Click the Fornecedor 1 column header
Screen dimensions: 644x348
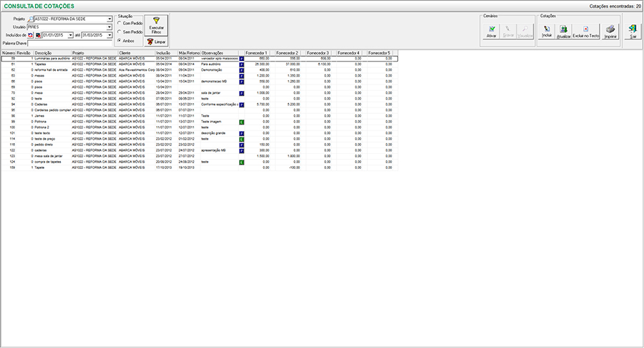257,53
